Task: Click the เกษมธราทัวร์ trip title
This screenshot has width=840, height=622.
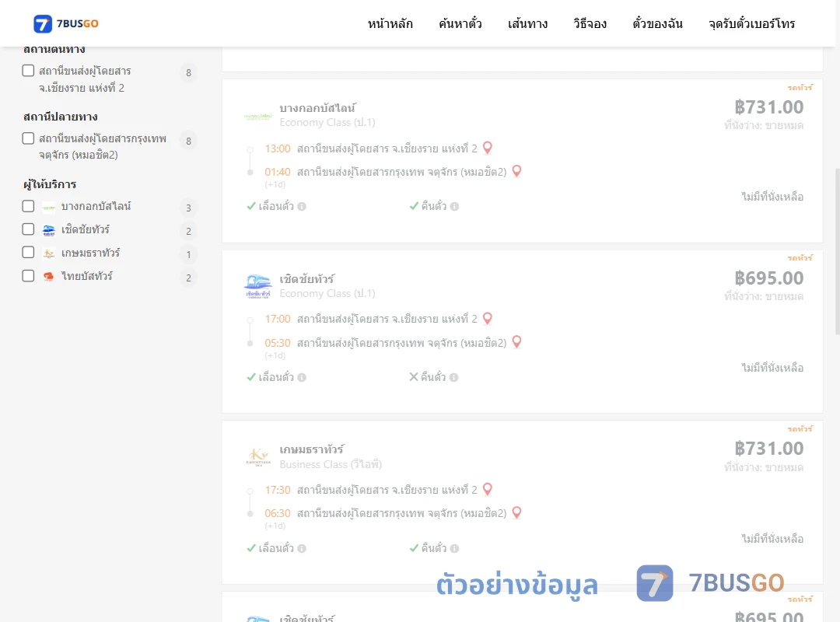Action: (x=312, y=449)
